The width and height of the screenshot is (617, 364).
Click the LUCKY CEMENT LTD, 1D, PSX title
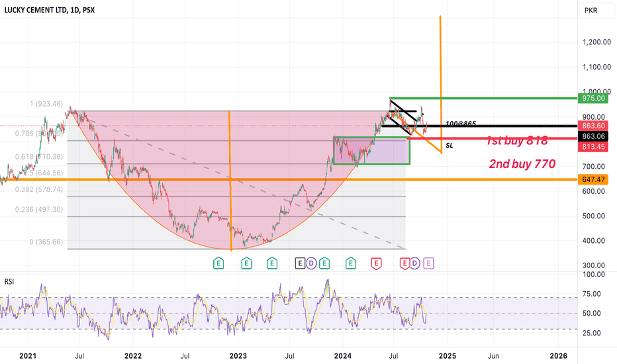tap(50, 10)
